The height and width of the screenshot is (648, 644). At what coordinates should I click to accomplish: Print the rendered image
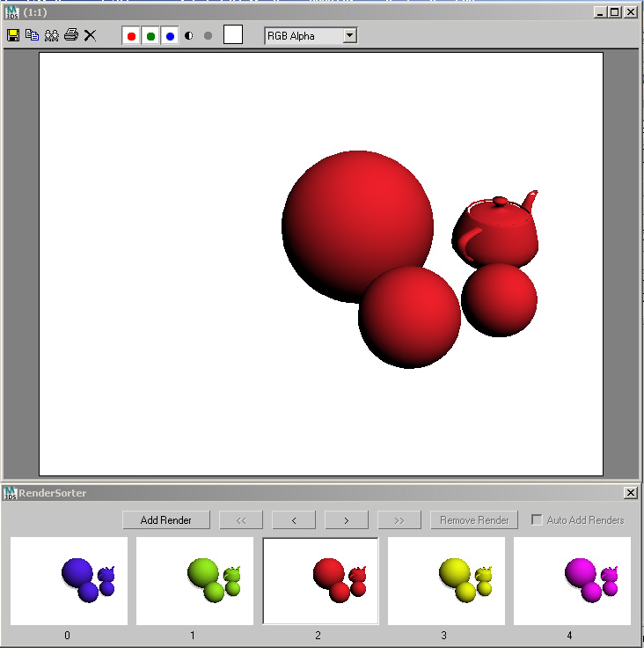(71, 35)
